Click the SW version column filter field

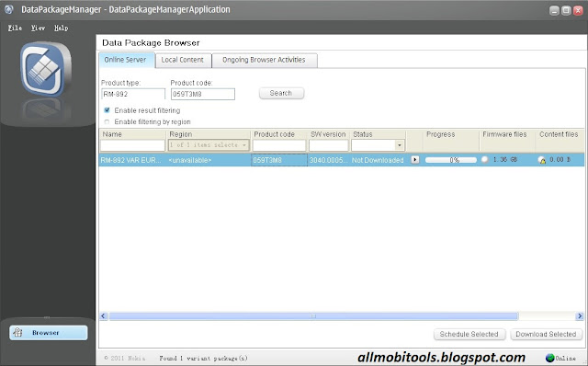[329, 145]
